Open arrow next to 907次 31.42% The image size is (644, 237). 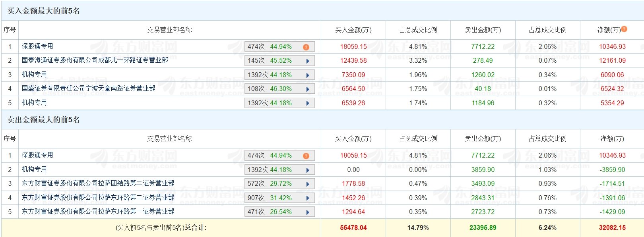point(308,198)
